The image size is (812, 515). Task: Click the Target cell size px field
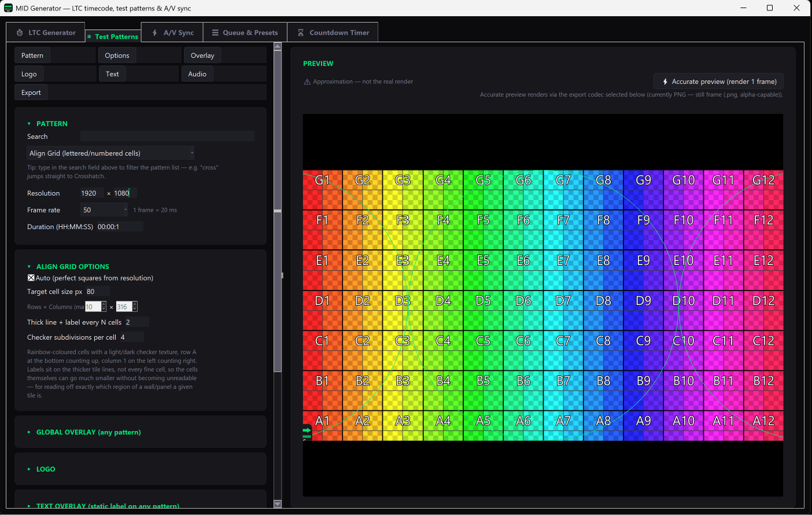[97, 292]
